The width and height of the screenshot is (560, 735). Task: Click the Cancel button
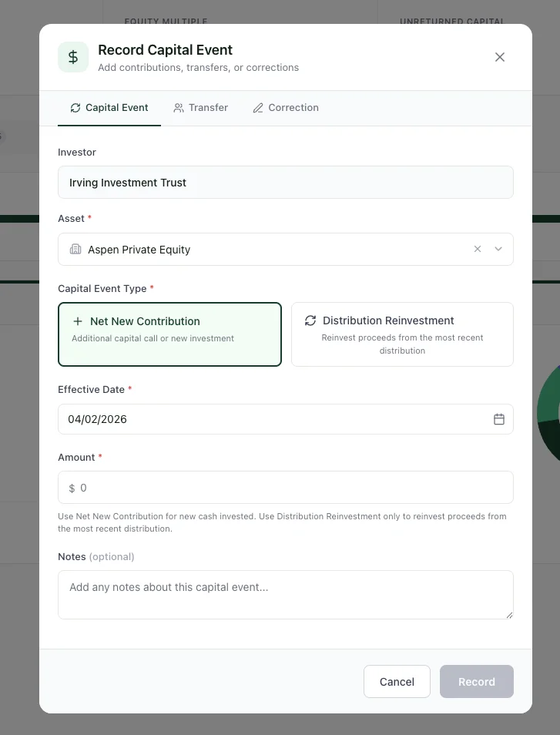(397, 681)
